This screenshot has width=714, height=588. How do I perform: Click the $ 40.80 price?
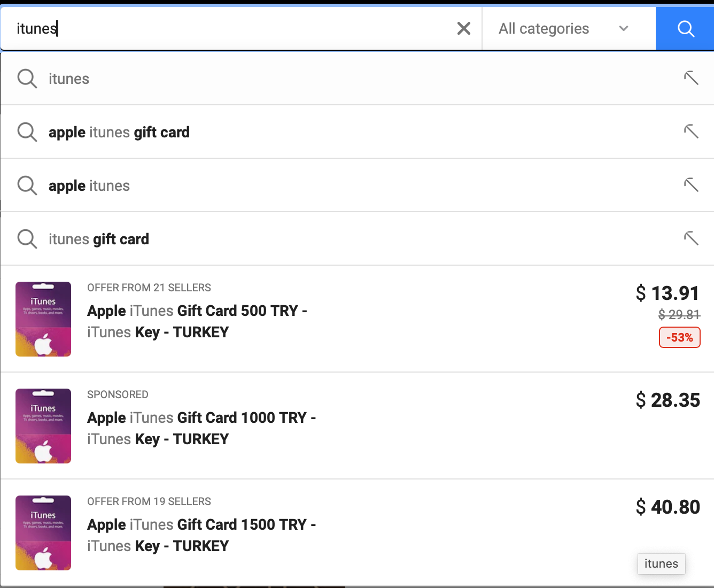point(668,507)
